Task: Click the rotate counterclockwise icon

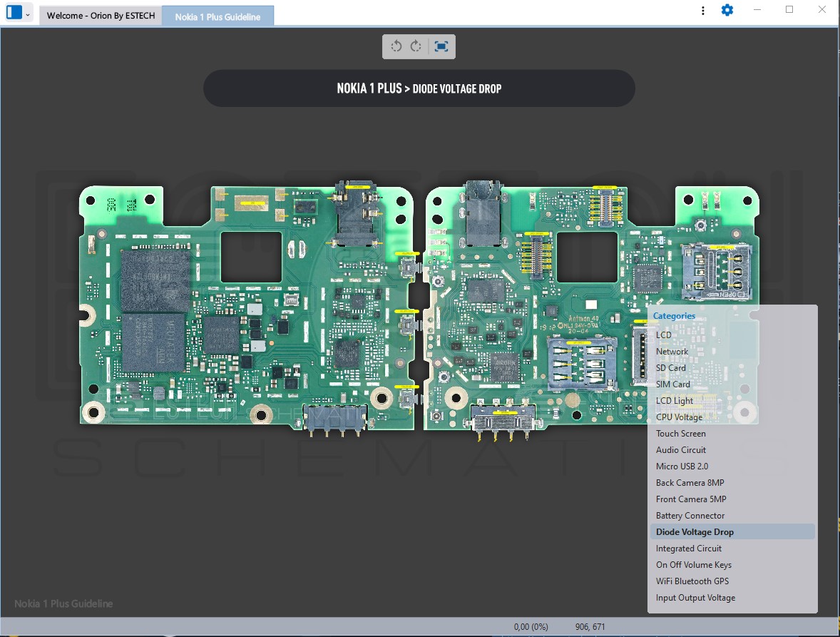Action: (396, 46)
